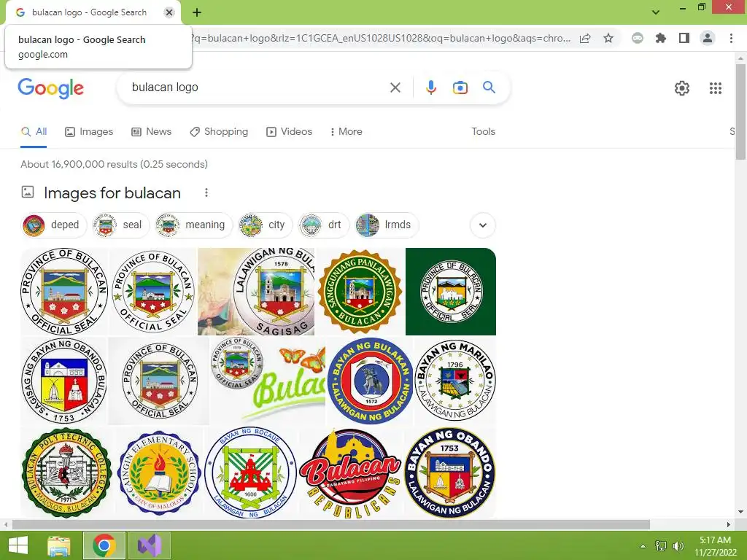The image size is (747, 560).
Task: Submit search with magnifier icon
Action: (489, 87)
